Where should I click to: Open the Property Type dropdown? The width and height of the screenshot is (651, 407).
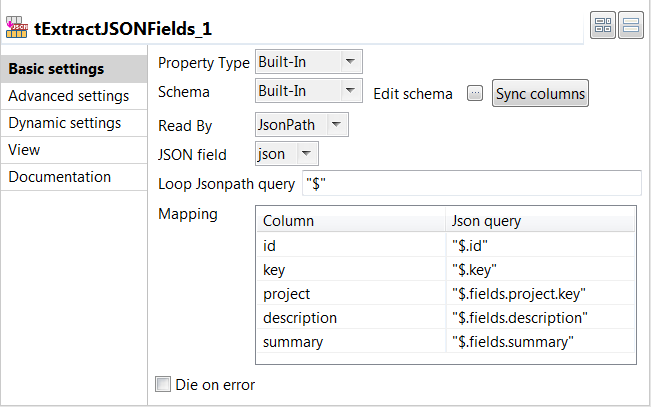click(x=309, y=62)
